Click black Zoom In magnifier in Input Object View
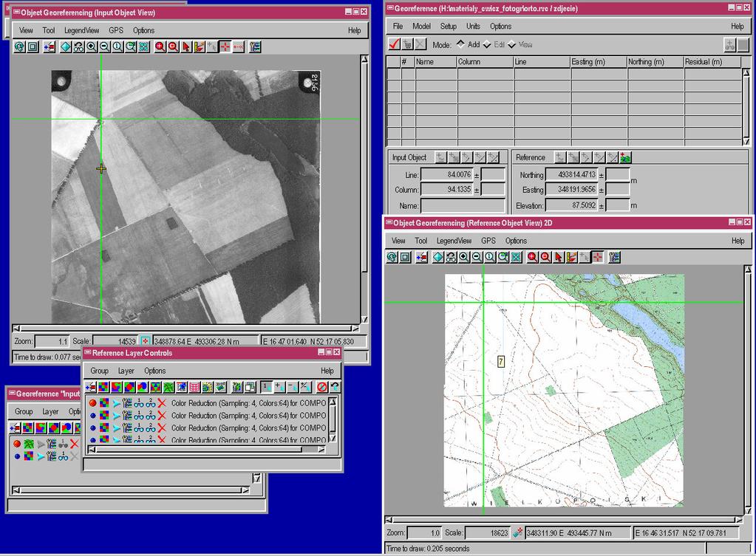756x556 pixels. click(x=92, y=47)
